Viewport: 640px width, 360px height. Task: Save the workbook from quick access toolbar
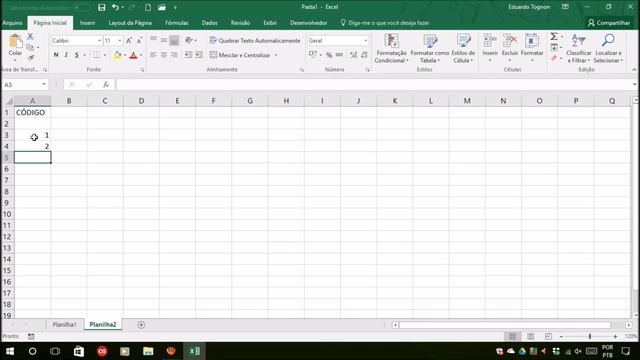tap(102, 7)
